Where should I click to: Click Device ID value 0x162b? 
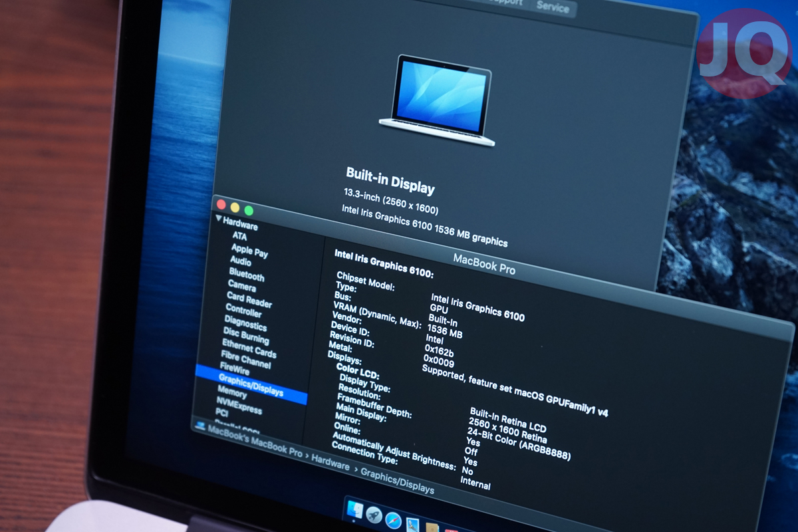click(x=439, y=351)
